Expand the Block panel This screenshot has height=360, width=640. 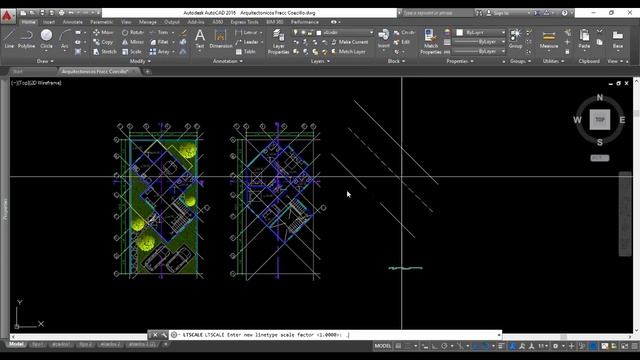pos(396,61)
